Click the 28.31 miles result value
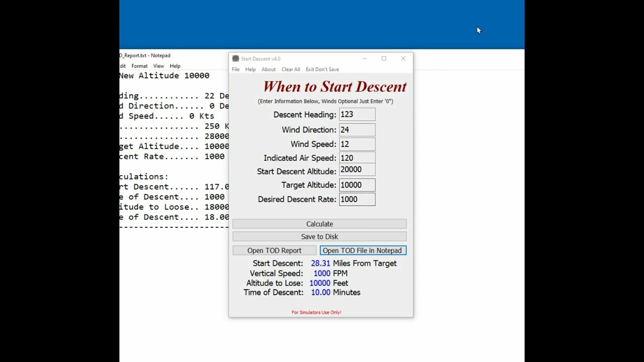This screenshot has height=362, width=644. pos(320,263)
